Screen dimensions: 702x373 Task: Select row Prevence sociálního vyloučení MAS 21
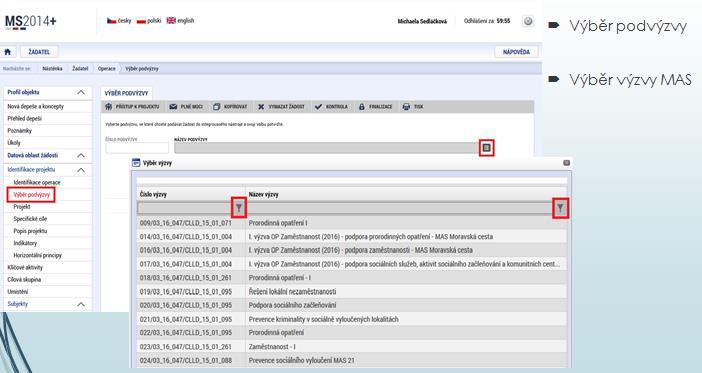coord(352,360)
